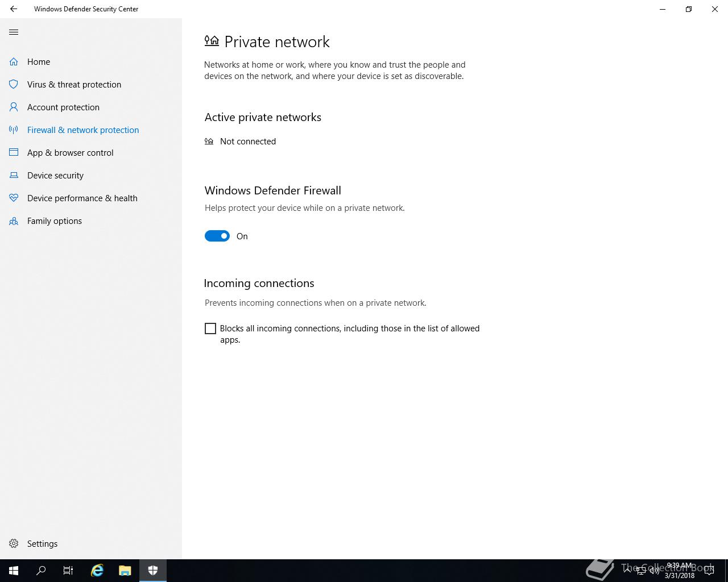
Task: Click the Private network heading icon
Action: (x=212, y=40)
